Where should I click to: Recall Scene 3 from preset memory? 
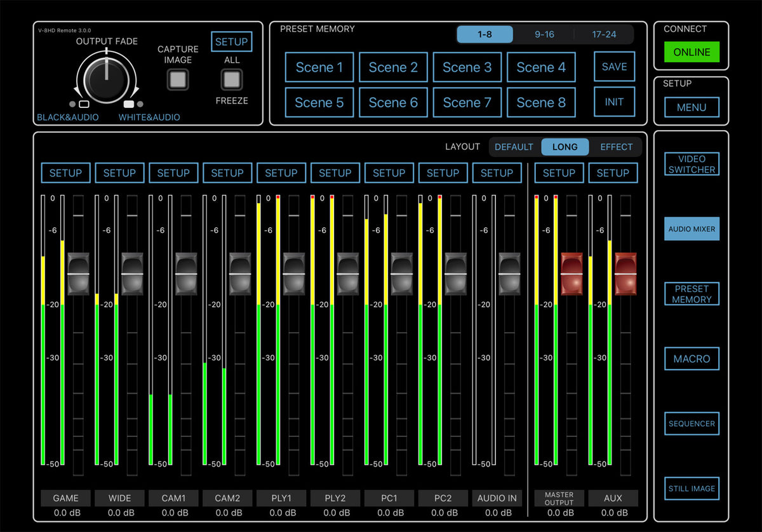tap(467, 67)
